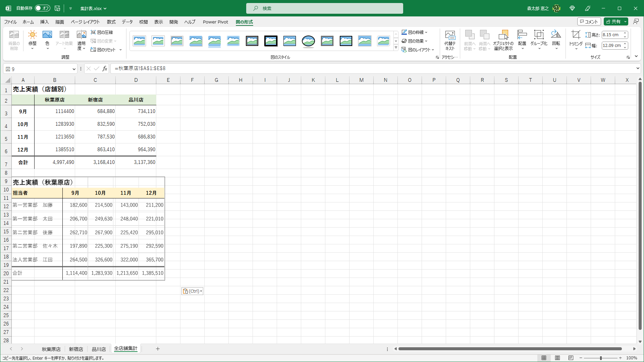The width and height of the screenshot is (644, 362).
Task: Switch to the 新宿店 sheet tab
Action: tap(76, 349)
